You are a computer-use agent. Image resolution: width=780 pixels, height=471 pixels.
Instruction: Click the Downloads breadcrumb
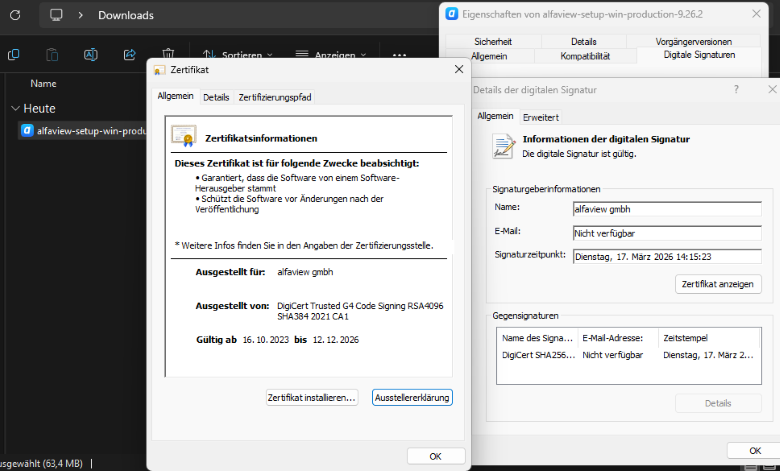126,15
